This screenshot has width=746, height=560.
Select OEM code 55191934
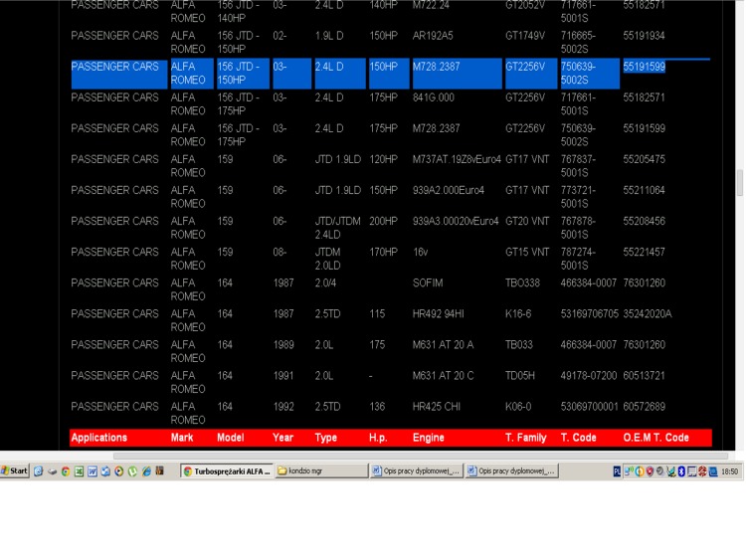(645, 36)
